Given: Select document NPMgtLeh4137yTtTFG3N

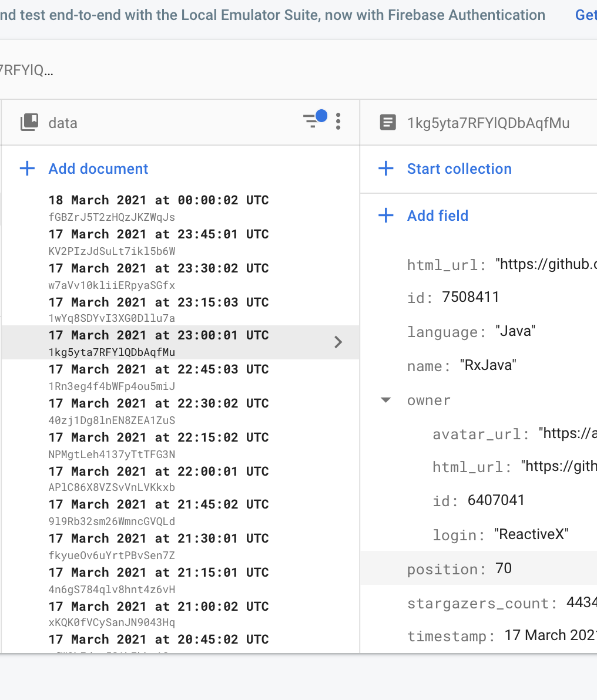Looking at the screenshot, I should coord(112,455).
